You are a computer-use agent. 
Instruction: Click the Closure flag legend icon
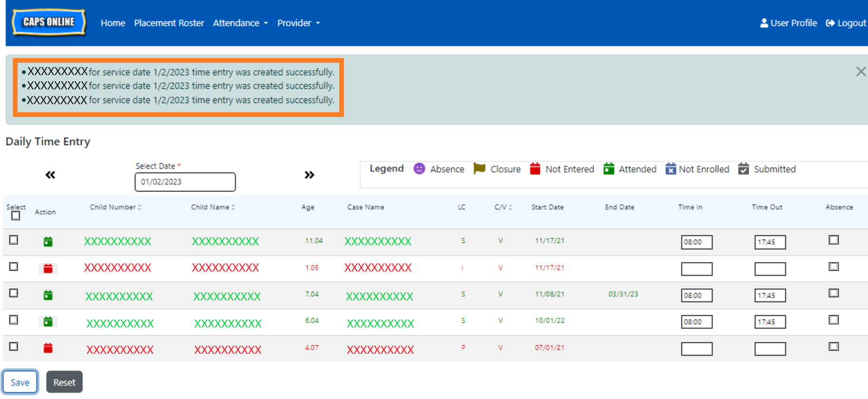479,169
